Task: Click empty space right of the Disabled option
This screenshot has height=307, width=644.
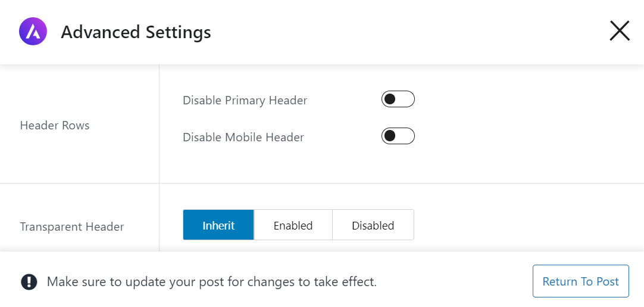Action: (x=524, y=225)
